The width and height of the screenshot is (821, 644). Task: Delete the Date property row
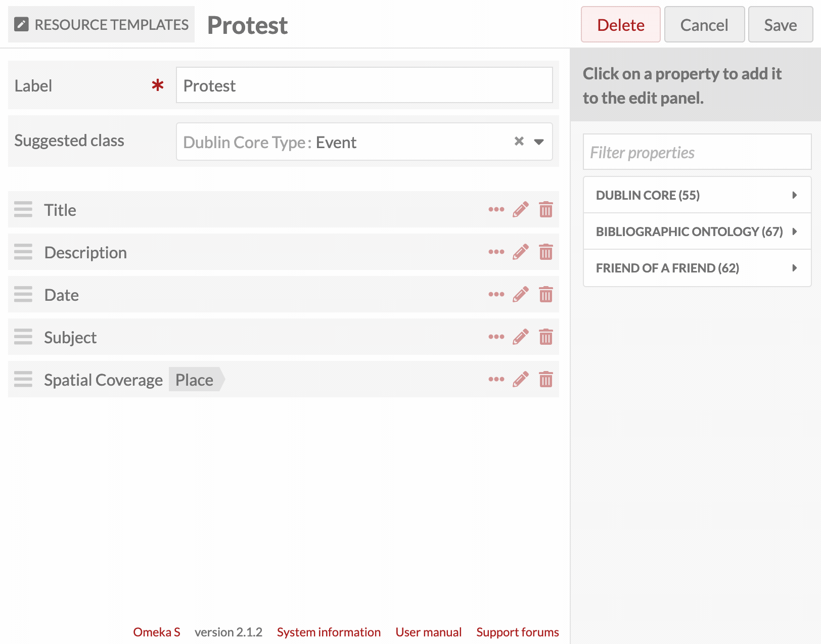click(x=546, y=294)
